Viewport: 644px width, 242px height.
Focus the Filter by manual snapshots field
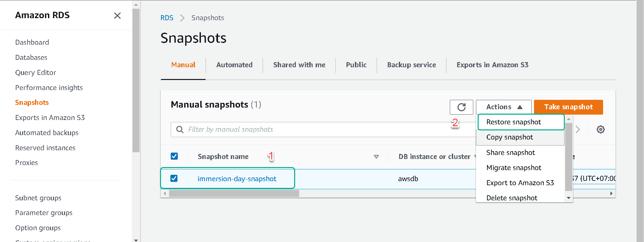point(324,129)
